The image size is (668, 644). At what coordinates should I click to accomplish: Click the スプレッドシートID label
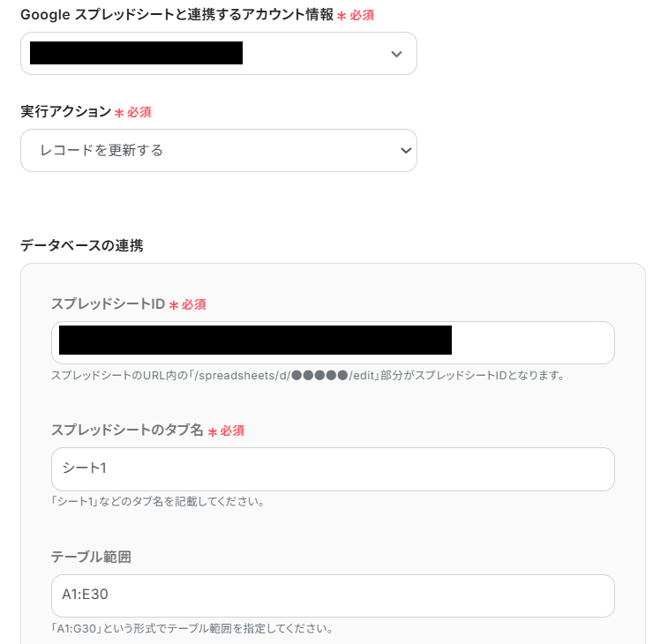click(108, 304)
